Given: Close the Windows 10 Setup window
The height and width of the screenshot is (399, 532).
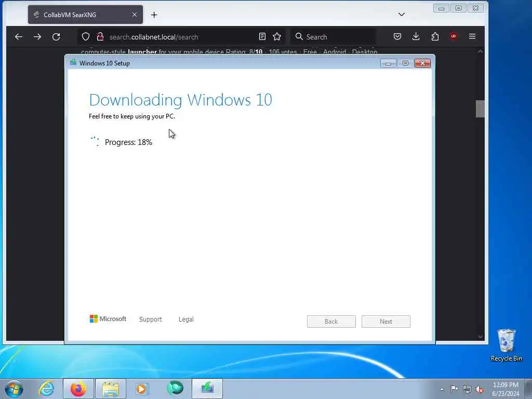Looking at the screenshot, I should pyautogui.click(x=422, y=63).
